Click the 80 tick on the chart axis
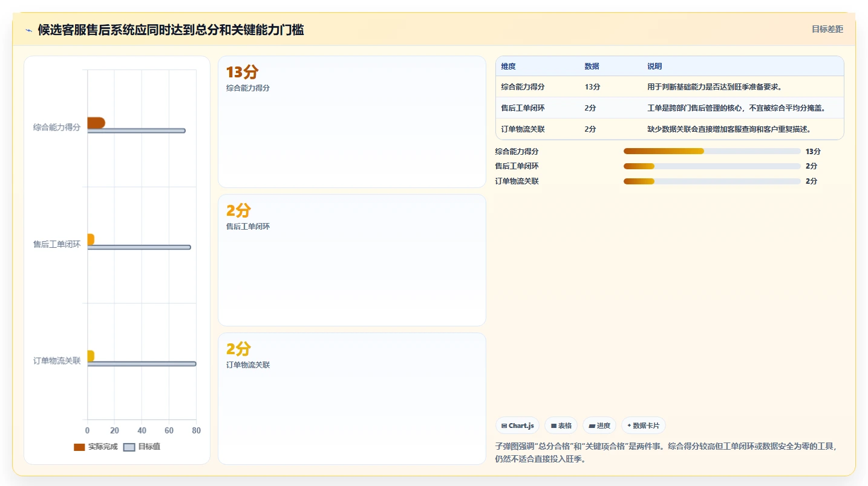This screenshot has width=868, height=486. click(x=196, y=430)
